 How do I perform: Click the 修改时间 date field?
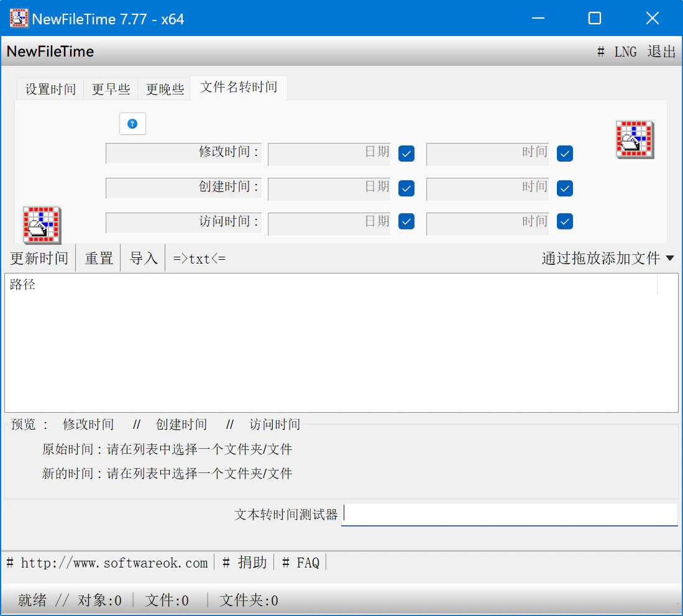[329, 154]
